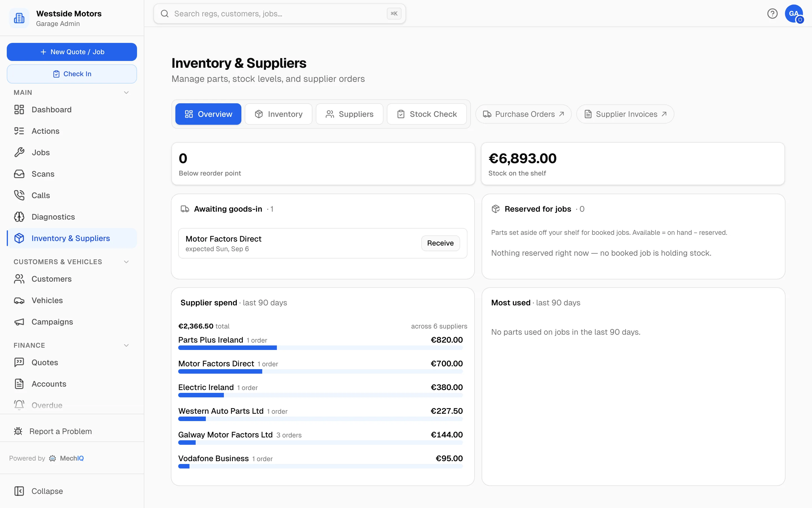Click the truck icon beside Awaiting goods-in
Image resolution: width=812 pixels, height=508 pixels.
[x=185, y=209]
